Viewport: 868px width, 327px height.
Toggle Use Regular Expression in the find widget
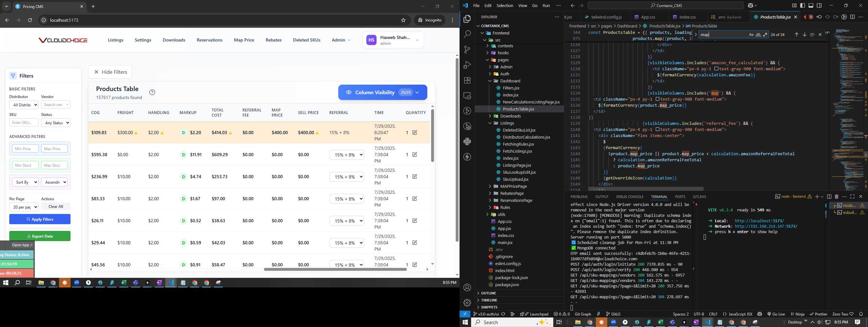tap(765, 34)
